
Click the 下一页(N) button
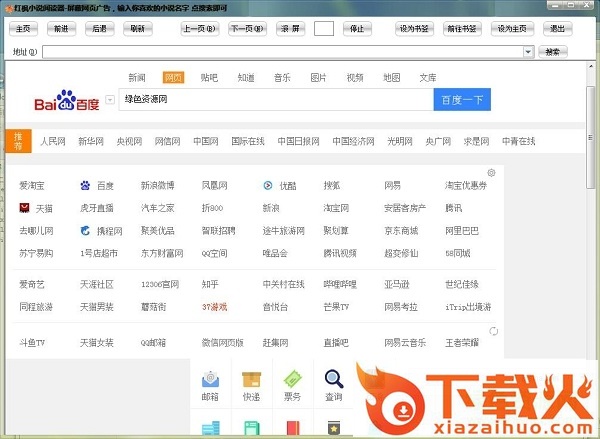click(x=248, y=29)
